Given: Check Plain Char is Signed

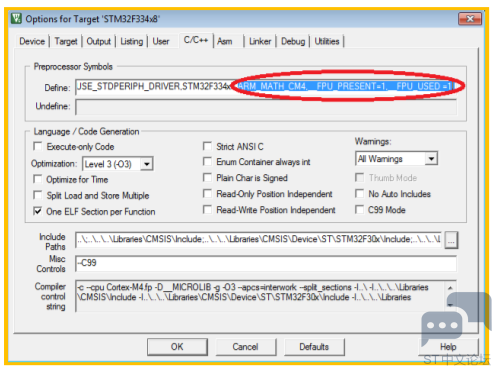Looking at the screenshot, I should click(x=207, y=177).
